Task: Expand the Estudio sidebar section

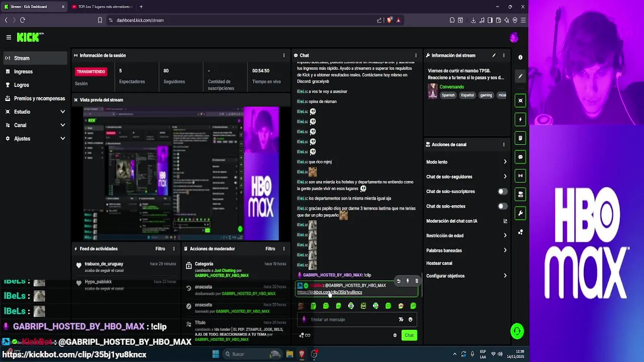Action: 34,112
